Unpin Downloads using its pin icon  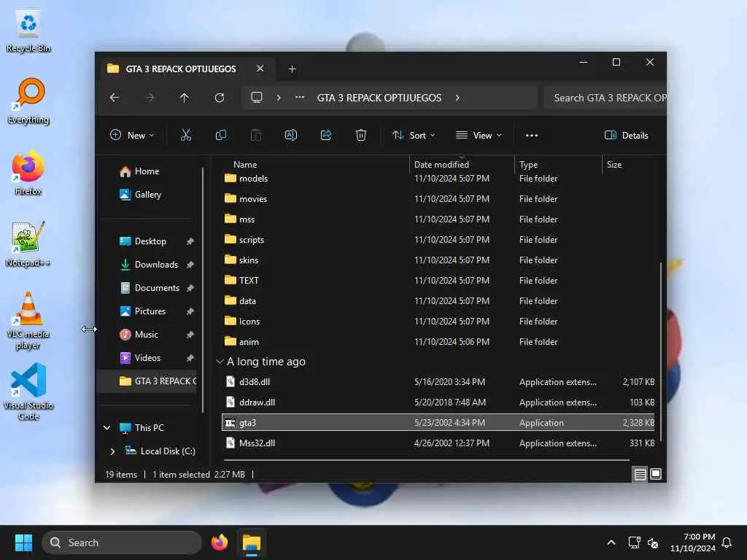coord(190,265)
